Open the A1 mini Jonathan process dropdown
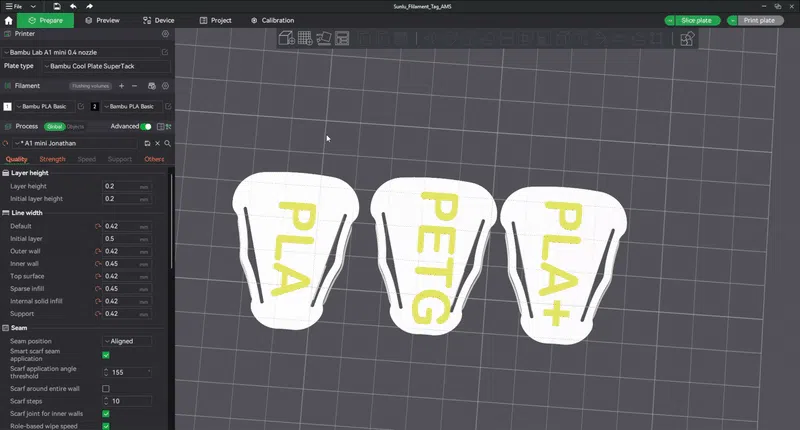The width and height of the screenshot is (800, 430). pos(76,143)
